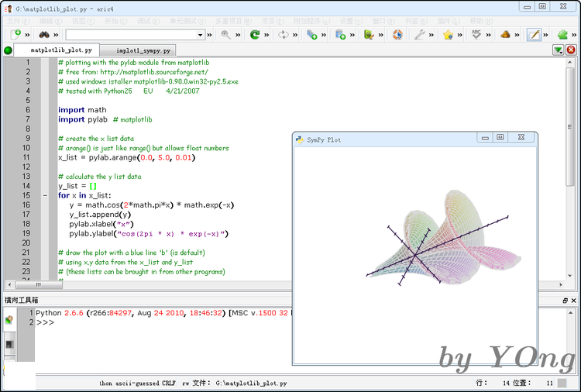
Task: Open the green arrow tab navigation menu
Action: (x=558, y=50)
